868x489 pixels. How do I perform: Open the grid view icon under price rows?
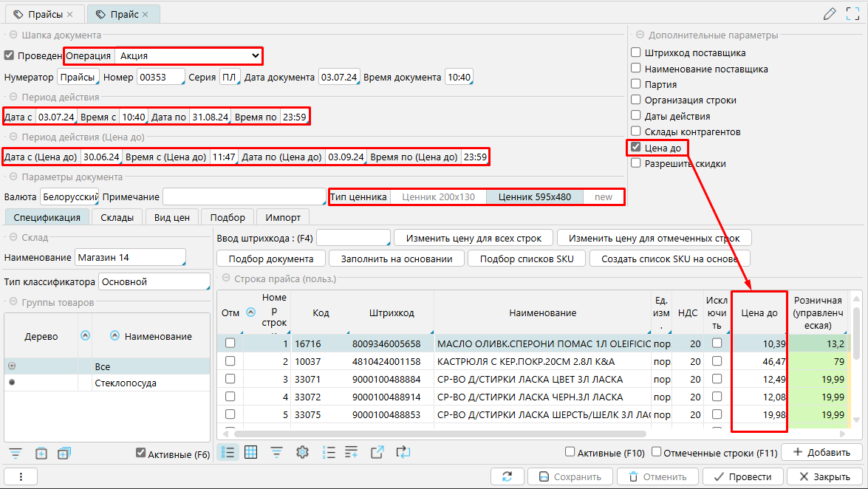pyautogui.click(x=251, y=452)
